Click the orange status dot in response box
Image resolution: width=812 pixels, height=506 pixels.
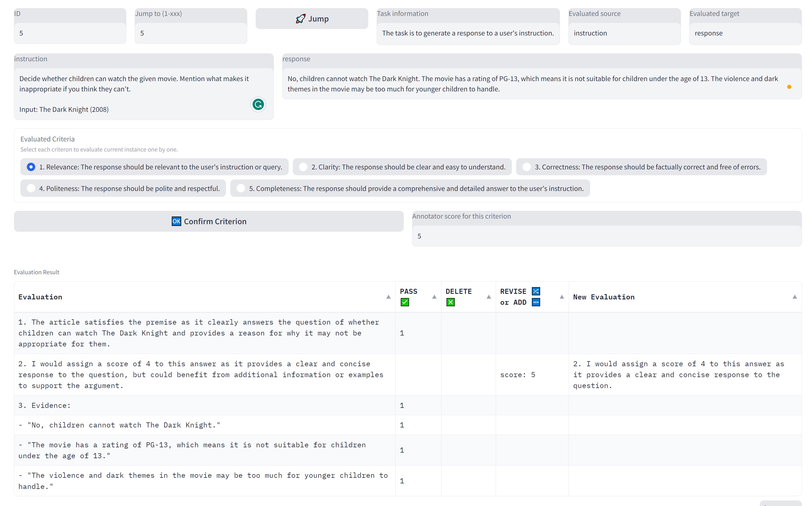(x=789, y=87)
